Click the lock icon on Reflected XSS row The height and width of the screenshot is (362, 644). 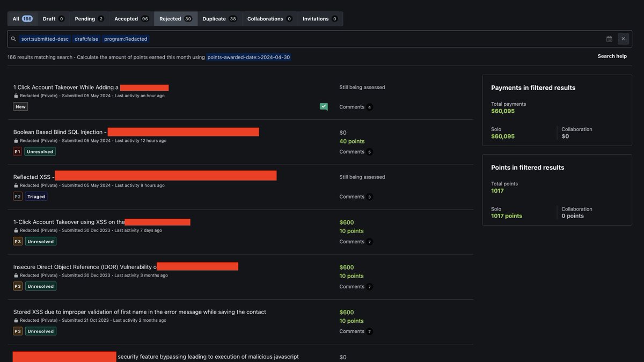[x=16, y=185]
